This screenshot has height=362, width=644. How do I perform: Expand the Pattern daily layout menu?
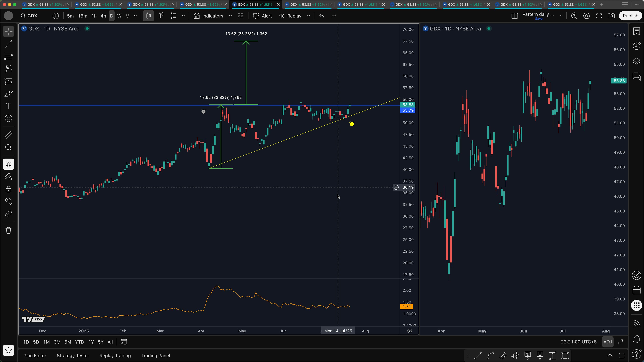point(561,16)
